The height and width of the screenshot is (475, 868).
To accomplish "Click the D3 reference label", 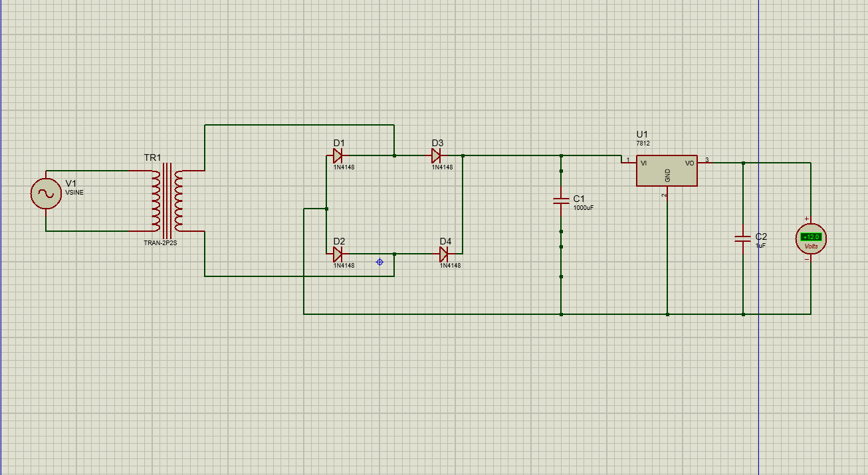I will coord(437,143).
